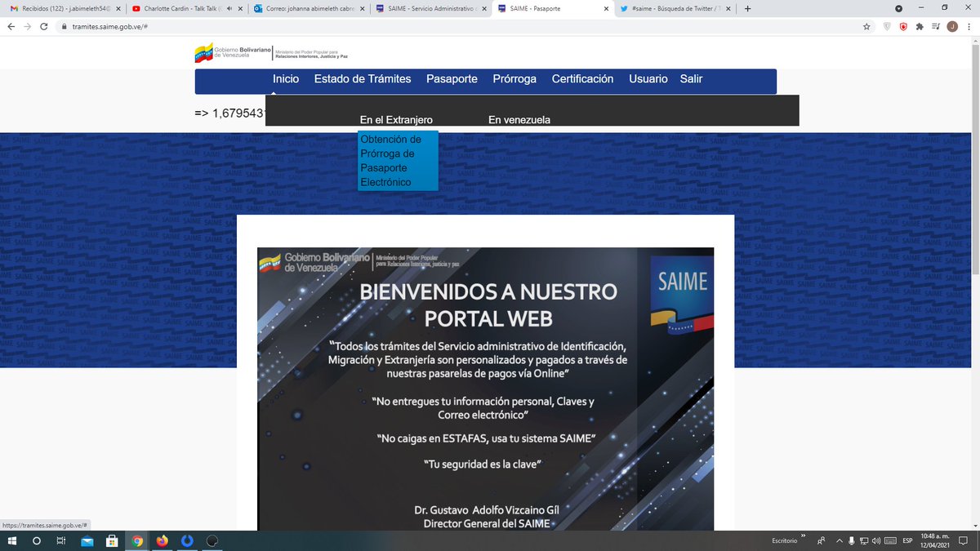Click Salir to log out
This screenshot has height=551, width=980.
691,79
